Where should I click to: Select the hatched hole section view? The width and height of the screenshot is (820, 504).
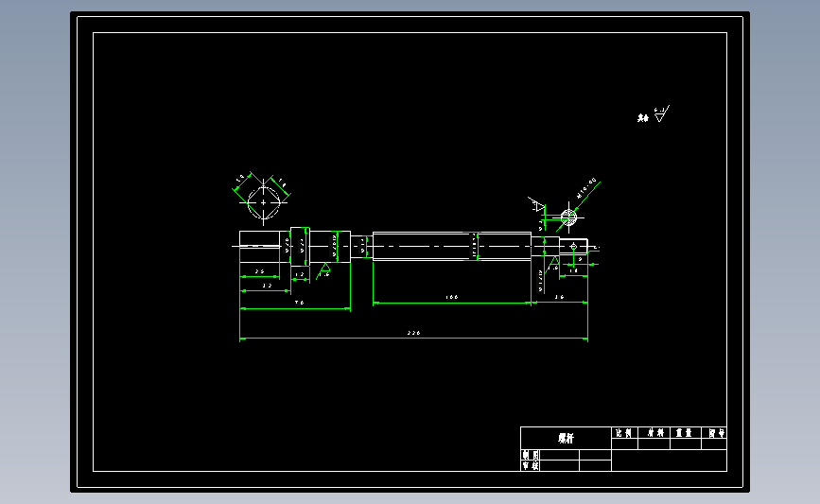[568, 217]
